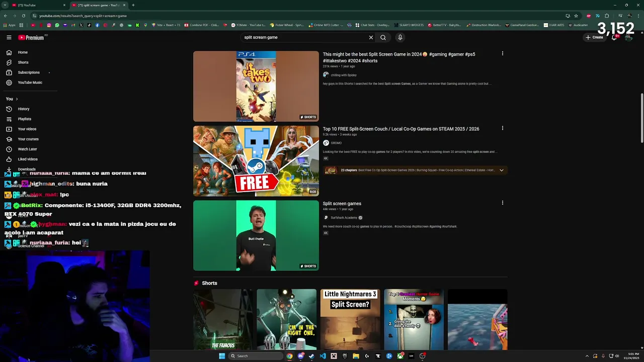The image size is (644, 362).
Task: Click the address bar URL
Action: [x=83, y=16]
